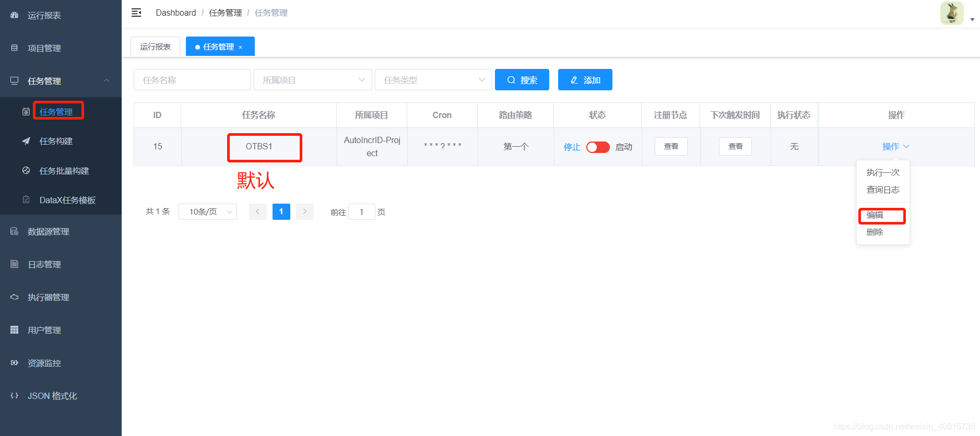The width and height of the screenshot is (980, 436).
Task: Click the caret next to the avatar
Action: point(972,19)
